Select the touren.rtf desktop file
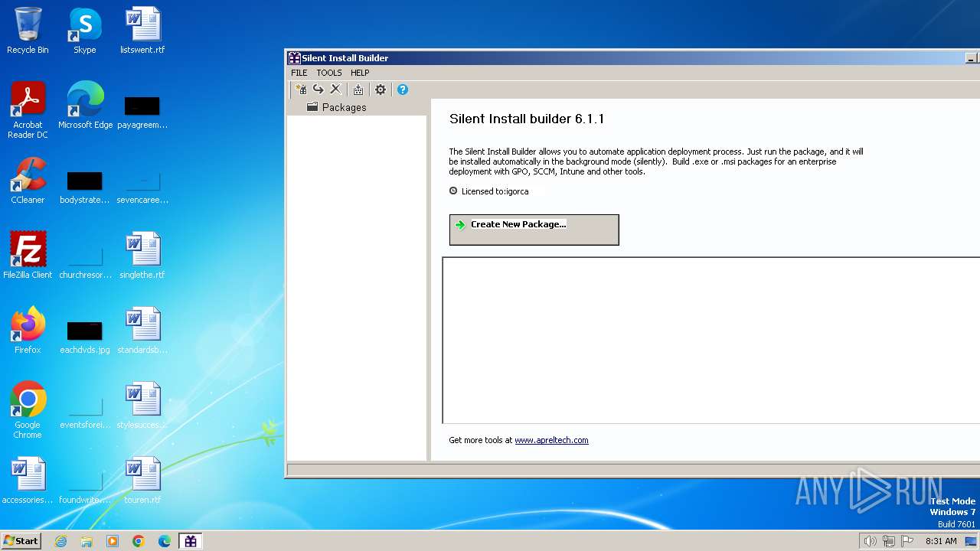Screen dimensions: 980x551 [142, 481]
